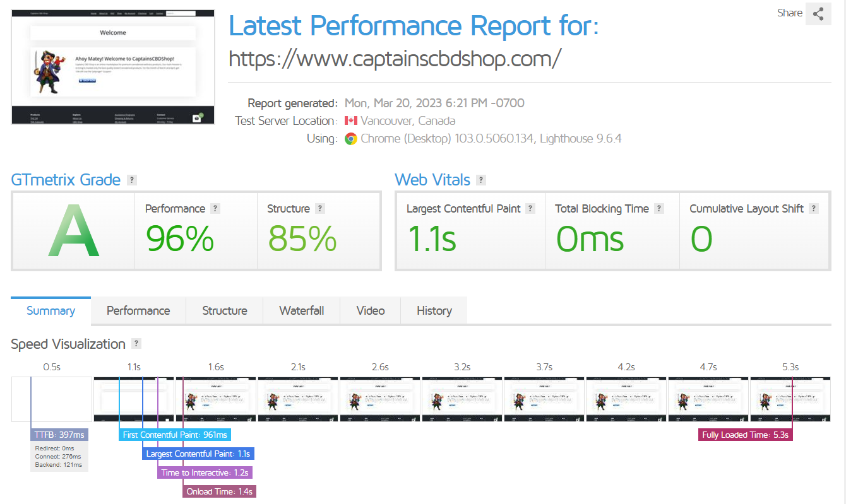Select the 4.2s filmstrip frame

point(626,399)
